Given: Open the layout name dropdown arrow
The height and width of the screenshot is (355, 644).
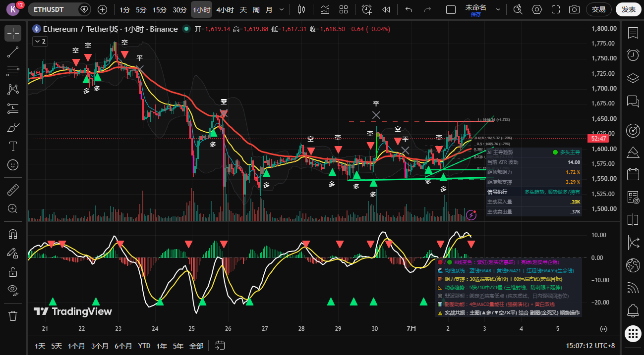Looking at the screenshot, I should click(498, 9).
